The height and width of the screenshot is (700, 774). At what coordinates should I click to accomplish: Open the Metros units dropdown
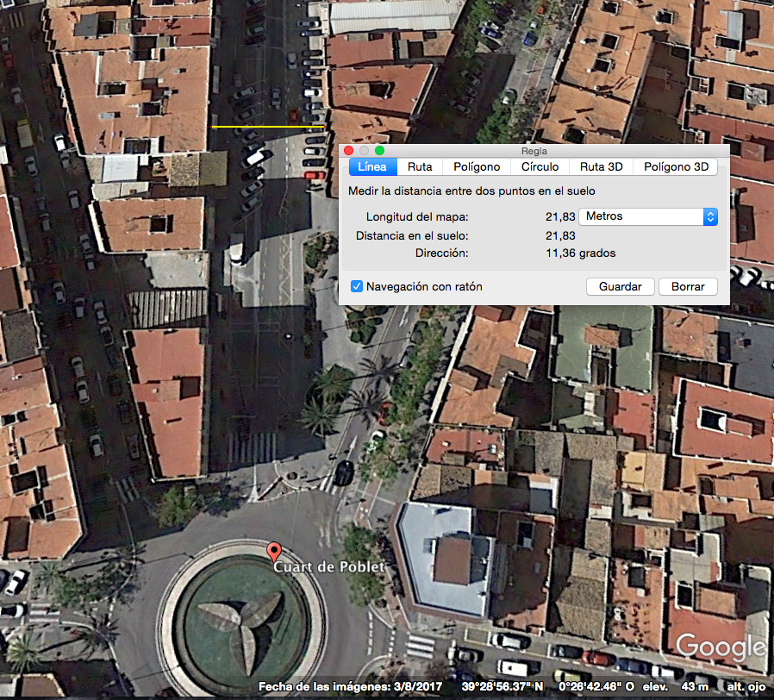click(x=647, y=216)
